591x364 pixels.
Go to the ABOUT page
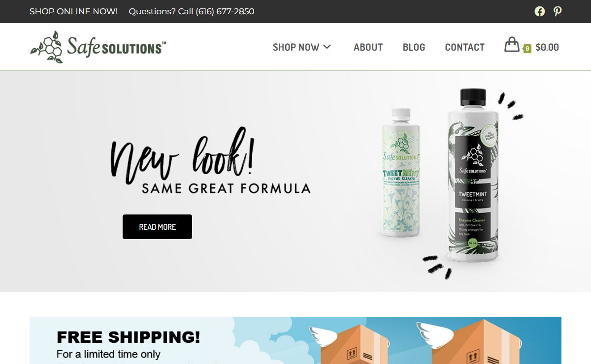(368, 47)
